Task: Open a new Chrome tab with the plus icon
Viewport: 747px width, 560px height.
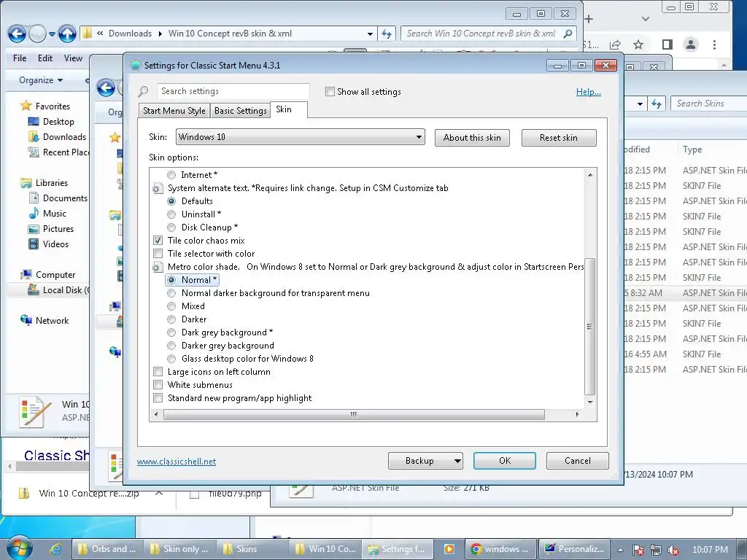Action: pos(589,19)
